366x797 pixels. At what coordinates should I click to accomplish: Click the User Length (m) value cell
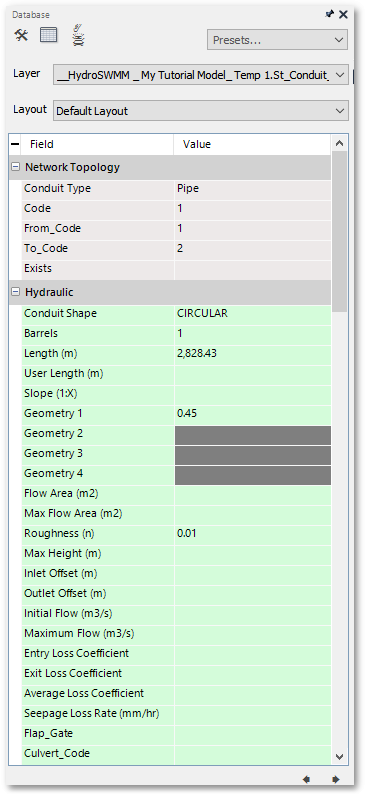coord(253,374)
